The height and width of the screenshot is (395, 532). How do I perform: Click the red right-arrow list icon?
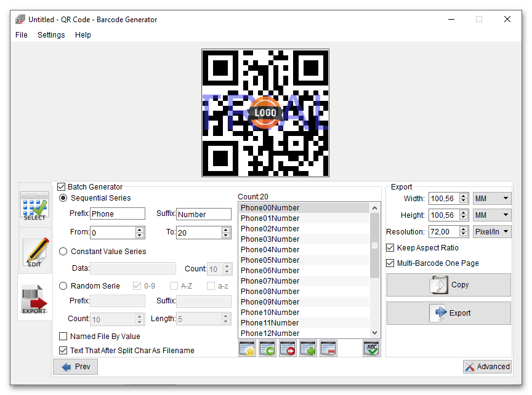pyautogui.click(x=288, y=348)
